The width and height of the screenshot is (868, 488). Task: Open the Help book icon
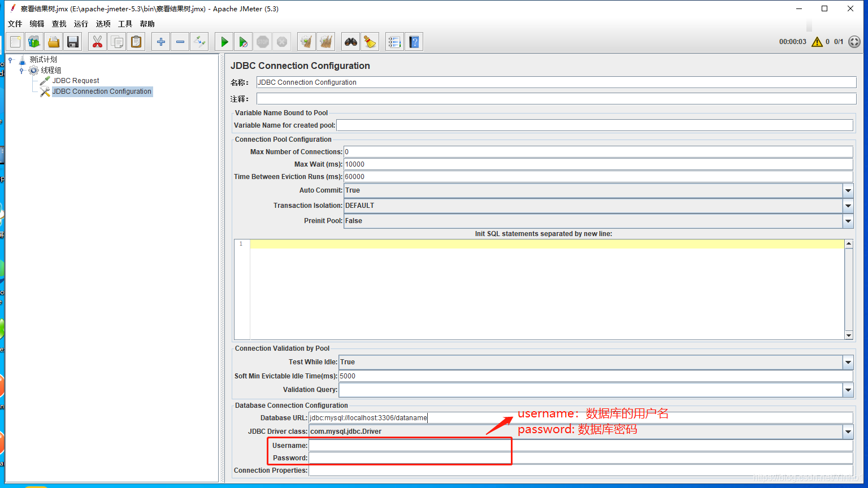click(414, 42)
